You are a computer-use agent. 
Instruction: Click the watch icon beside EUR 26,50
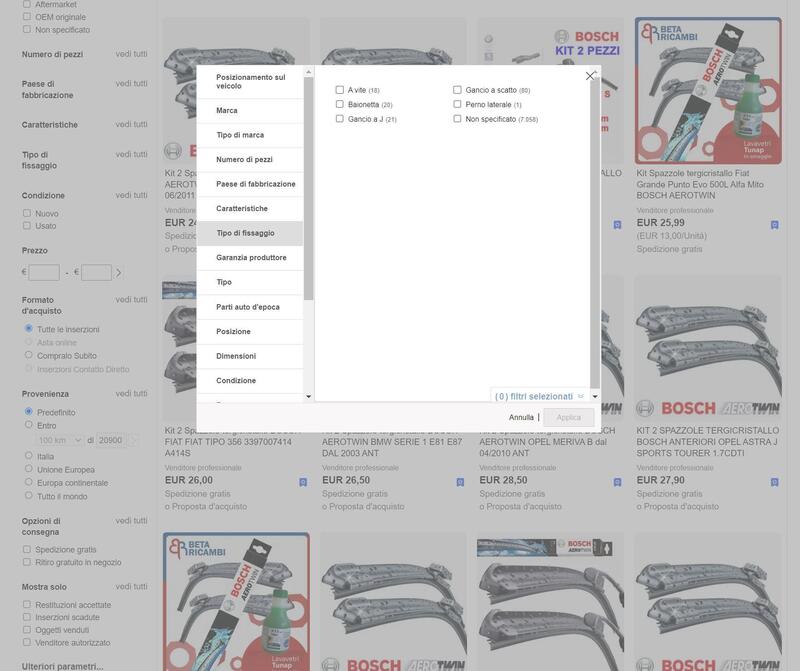click(460, 482)
